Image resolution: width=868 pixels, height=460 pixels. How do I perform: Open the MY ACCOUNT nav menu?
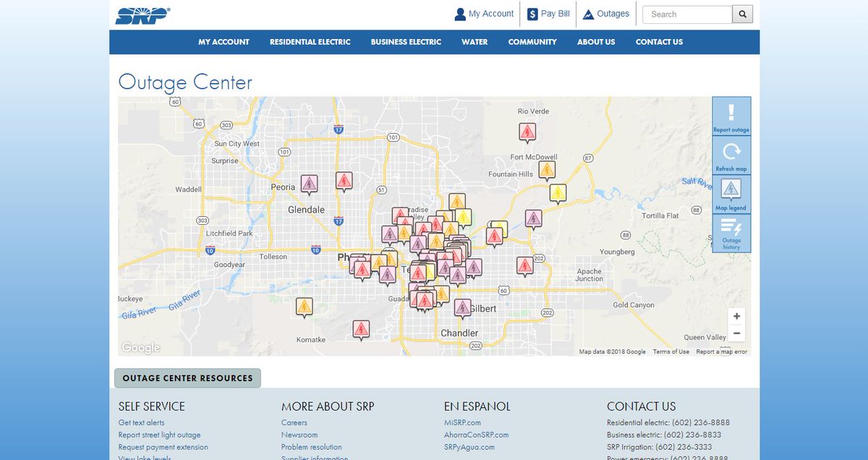224,42
